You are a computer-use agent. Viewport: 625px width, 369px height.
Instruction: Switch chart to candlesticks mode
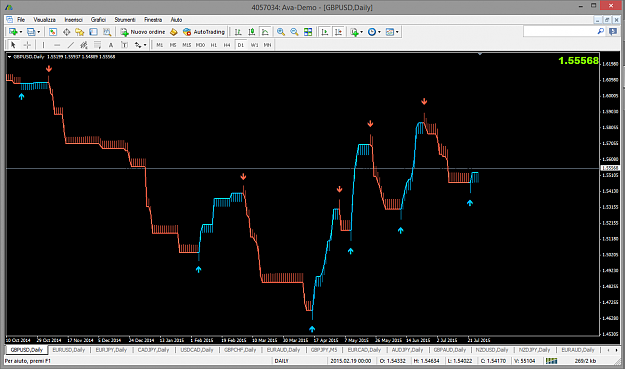tap(252, 32)
